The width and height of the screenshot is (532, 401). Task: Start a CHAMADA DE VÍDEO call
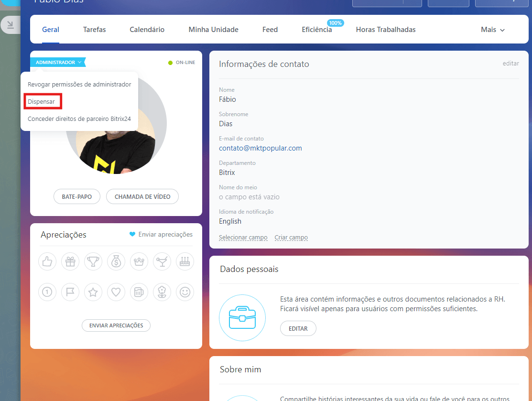[142, 196]
